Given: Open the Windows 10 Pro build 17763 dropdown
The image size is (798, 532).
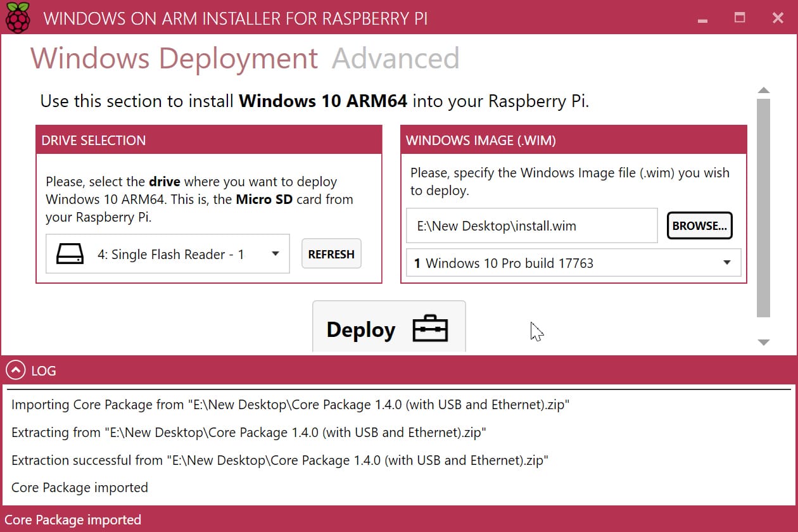Looking at the screenshot, I should (573, 263).
